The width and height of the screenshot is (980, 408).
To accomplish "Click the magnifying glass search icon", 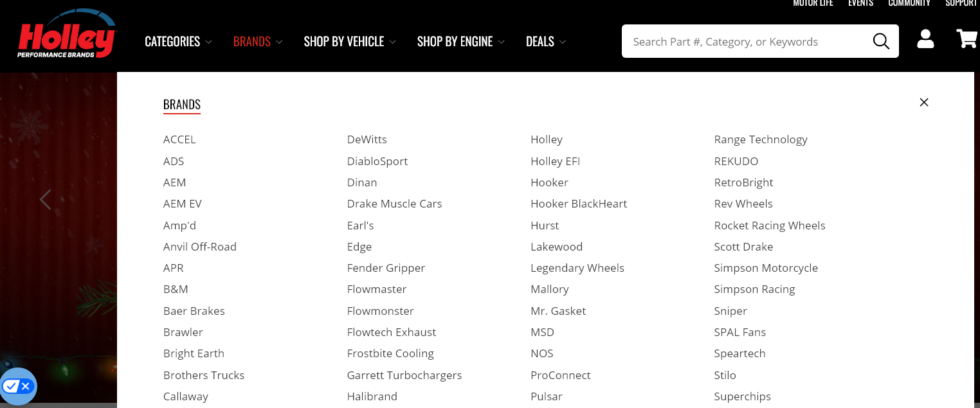I will (x=880, y=42).
